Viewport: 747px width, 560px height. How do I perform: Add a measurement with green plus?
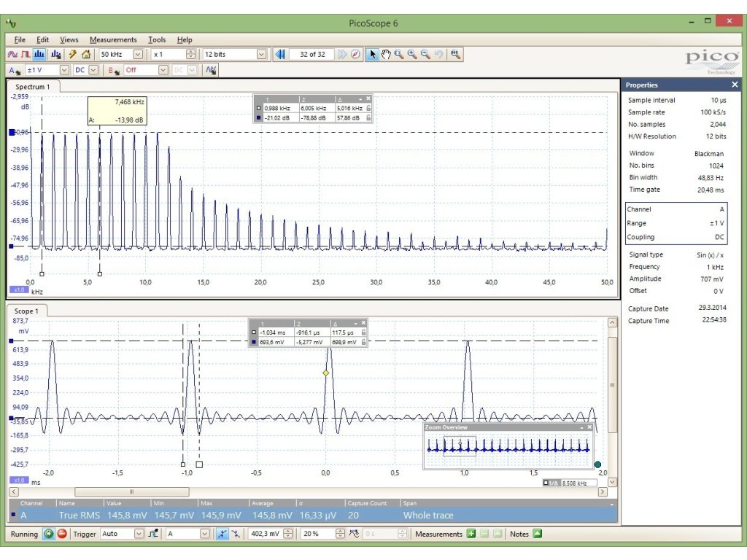pyautogui.click(x=471, y=534)
